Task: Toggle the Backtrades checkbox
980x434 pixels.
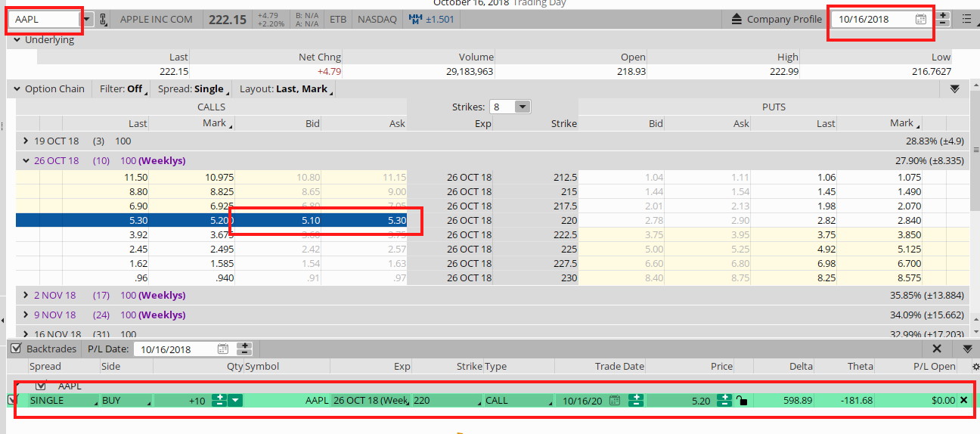Action: tap(15, 349)
